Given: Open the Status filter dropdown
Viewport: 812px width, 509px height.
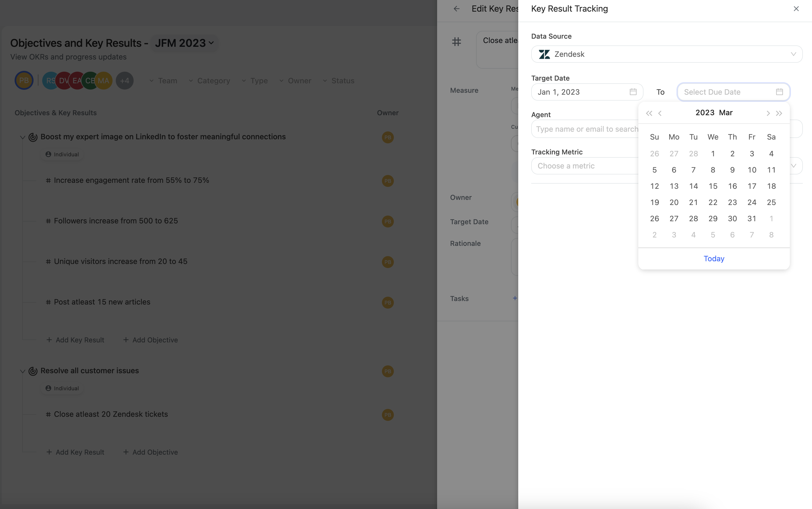Looking at the screenshot, I should point(338,81).
